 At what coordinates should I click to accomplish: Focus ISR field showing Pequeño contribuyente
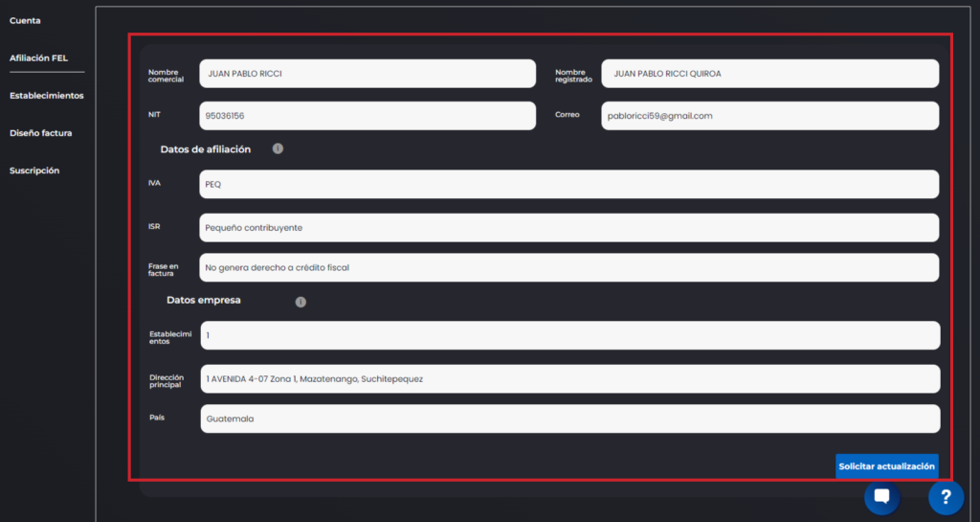click(x=568, y=228)
